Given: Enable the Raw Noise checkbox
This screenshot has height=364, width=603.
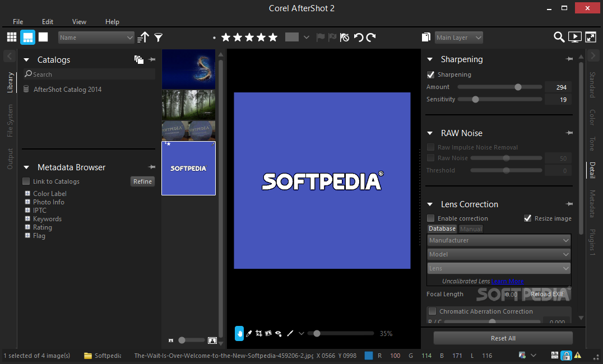Looking at the screenshot, I should pos(431,158).
